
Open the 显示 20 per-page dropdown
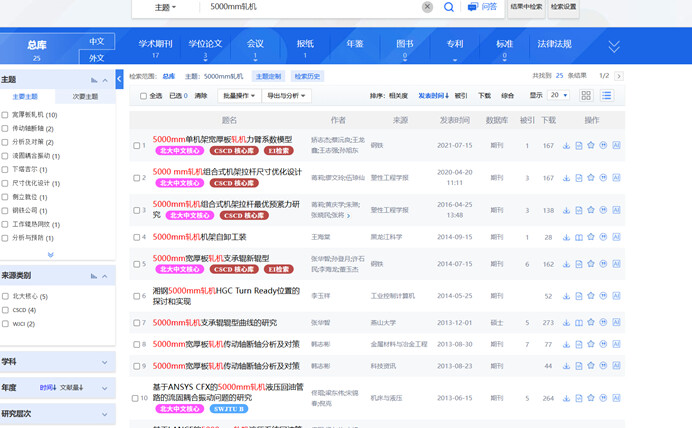(x=558, y=95)
